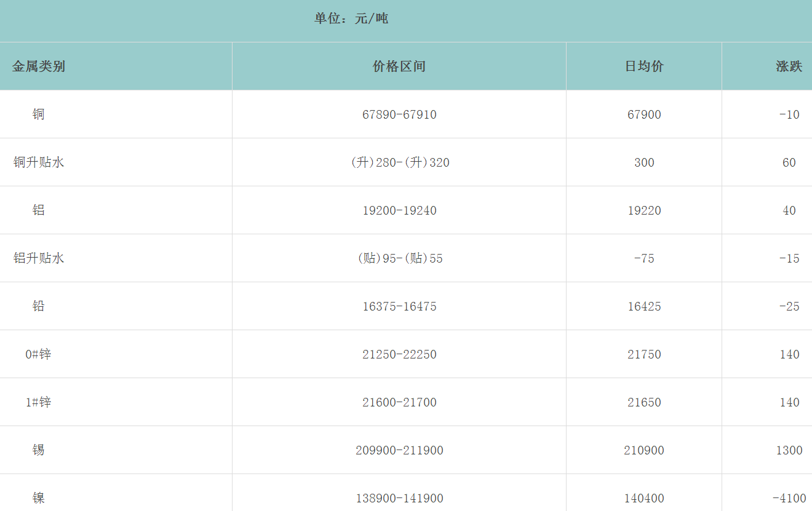Click the 镍 row label
812x511 pixels.
pyautogui.click(x=39, y=498)
